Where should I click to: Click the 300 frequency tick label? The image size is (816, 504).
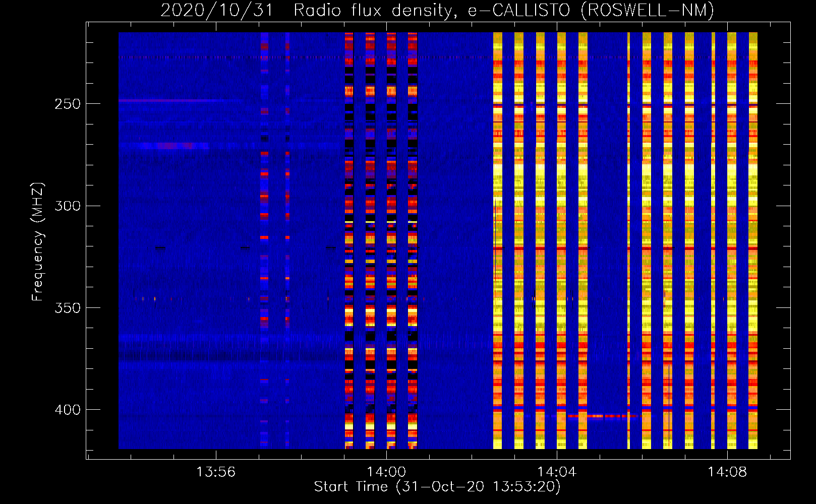pos(68,206)
